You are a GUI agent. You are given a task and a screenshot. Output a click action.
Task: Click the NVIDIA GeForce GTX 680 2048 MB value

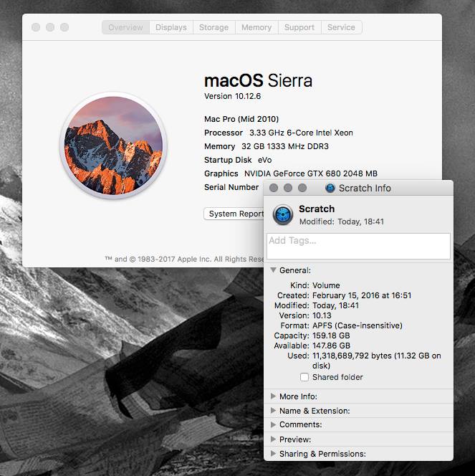tap(311, 173)
